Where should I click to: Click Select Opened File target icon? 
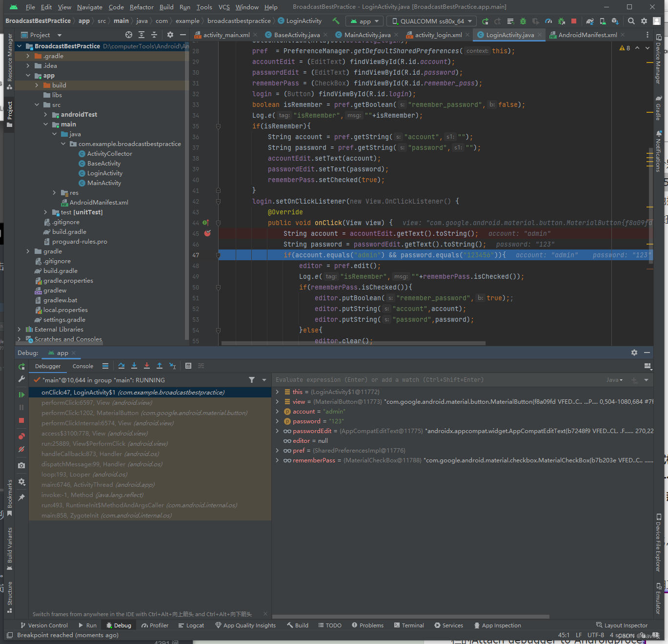(x=129, y=35)
